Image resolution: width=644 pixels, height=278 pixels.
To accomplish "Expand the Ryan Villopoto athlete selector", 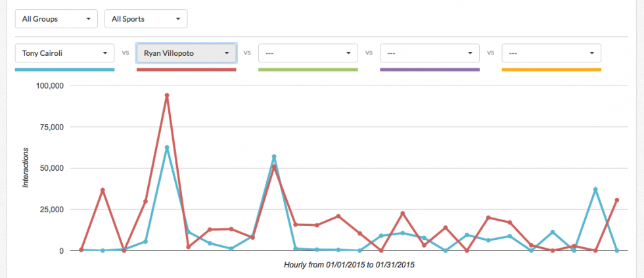I will click(186, 53).
